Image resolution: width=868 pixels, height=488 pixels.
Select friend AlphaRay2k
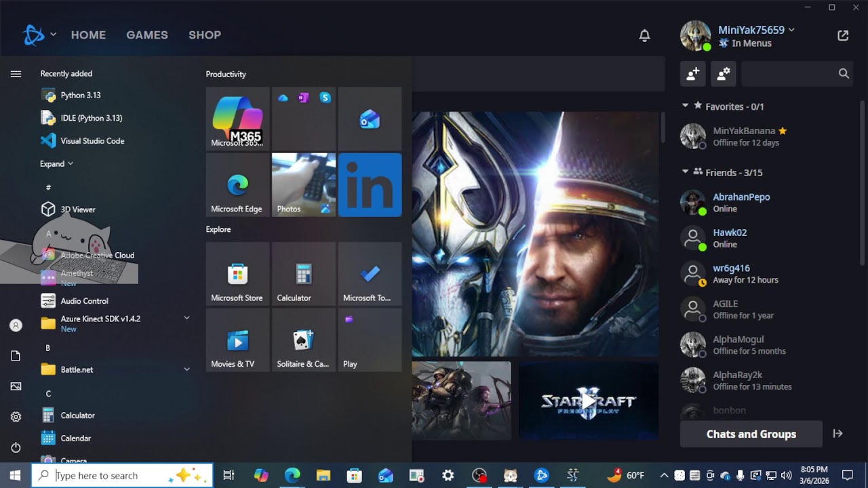(768, 380)
